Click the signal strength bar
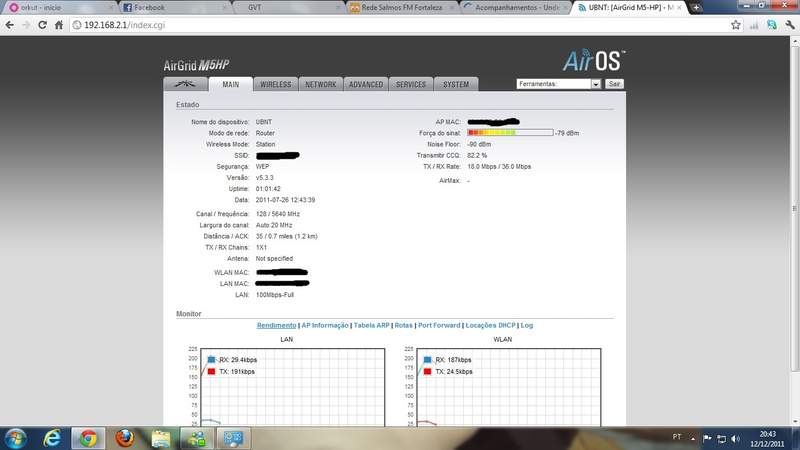The width and height of the screenshot is (800, 450). coord(510,133)
